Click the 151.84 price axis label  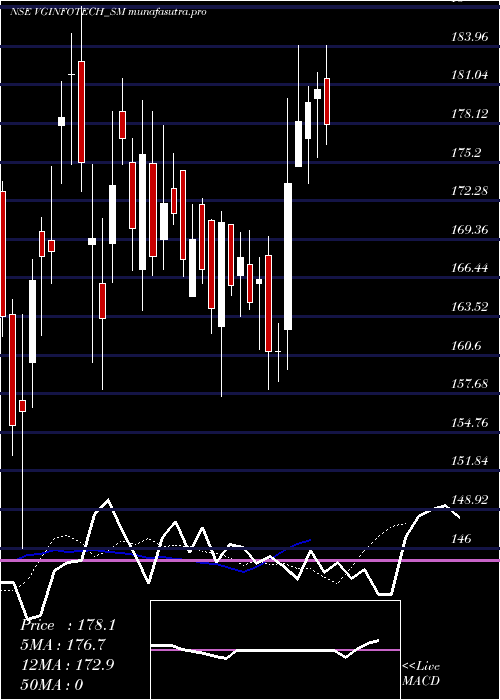pyautogui.click(x=470, y=461)
